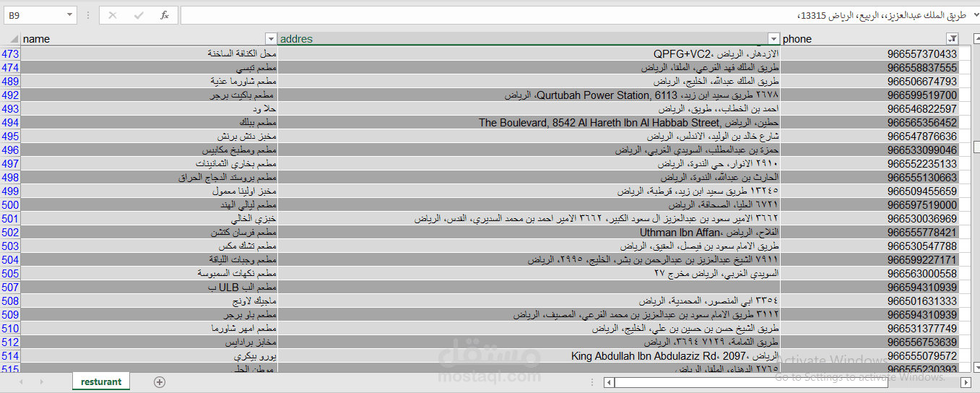Click phone cell 966556753639
The image size is (980, 393).
tap(870, 342)
